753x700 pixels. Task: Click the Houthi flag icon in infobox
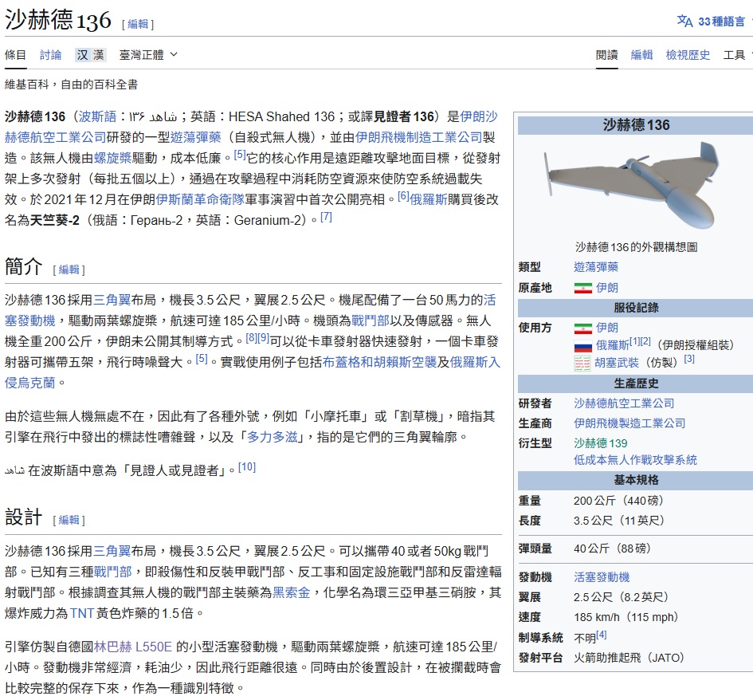pyautogui.click(x=582, y=364)
